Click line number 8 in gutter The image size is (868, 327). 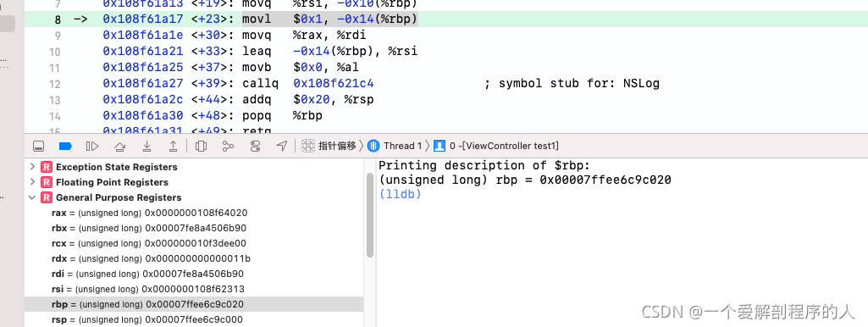(x=58, y=20)
